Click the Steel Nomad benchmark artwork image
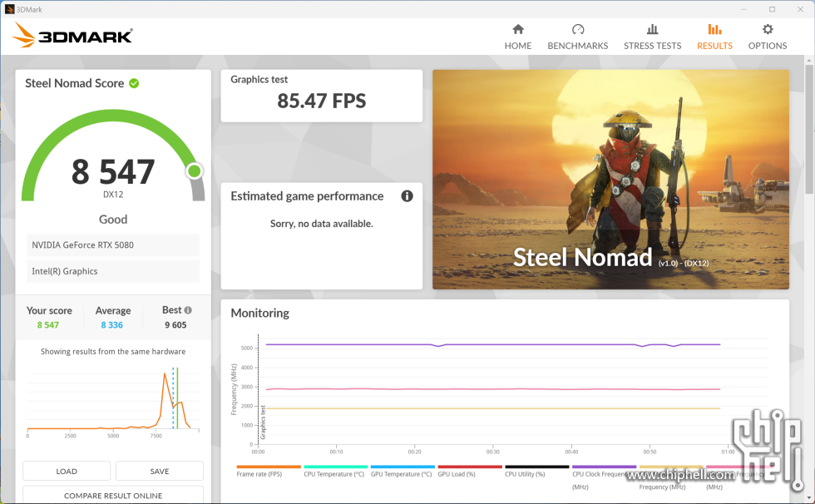The height and width of the screenshot is (504, 815). pyautogui.click(x=610, y=180)
